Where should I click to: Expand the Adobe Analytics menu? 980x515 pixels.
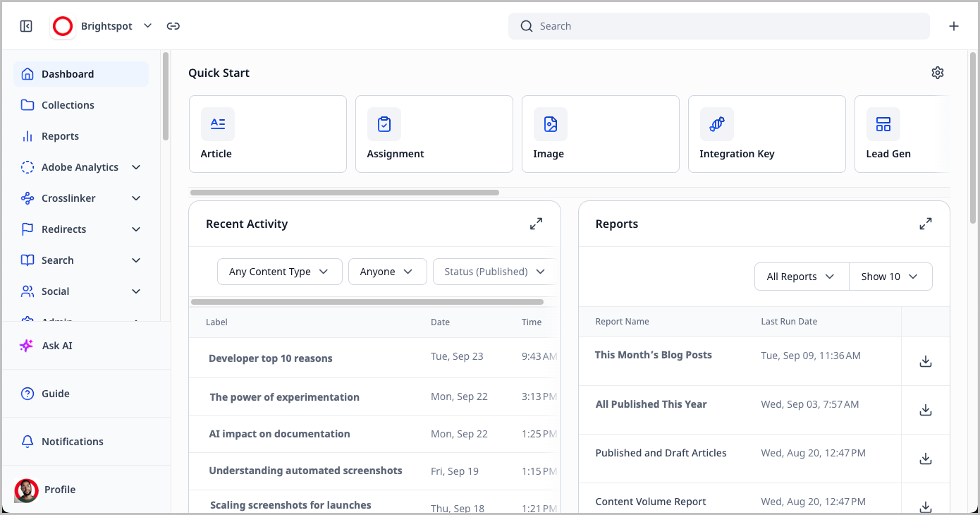[136, 167]
